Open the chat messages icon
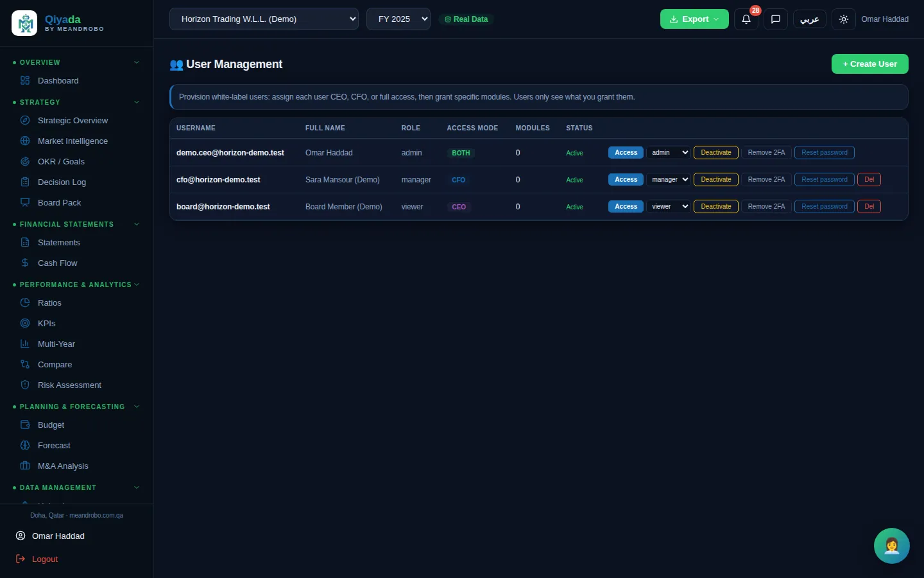 pos(775,19)
